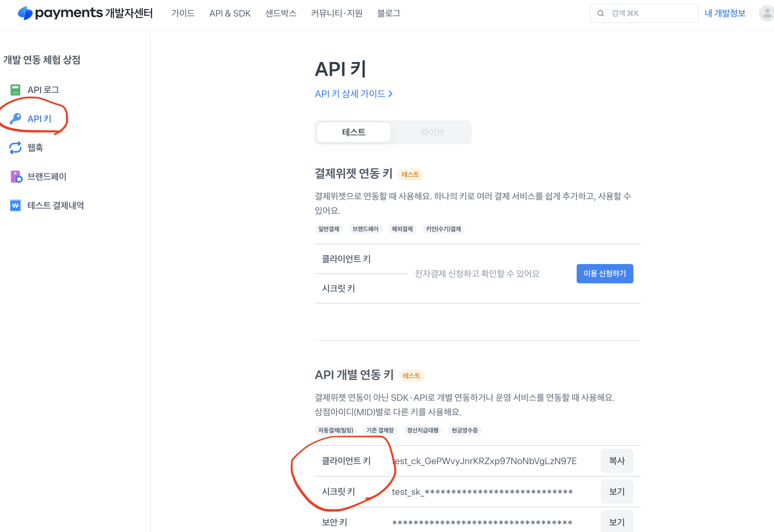Switch to the 테스트 key mode
Screen dimensions: 774x532
354,132
